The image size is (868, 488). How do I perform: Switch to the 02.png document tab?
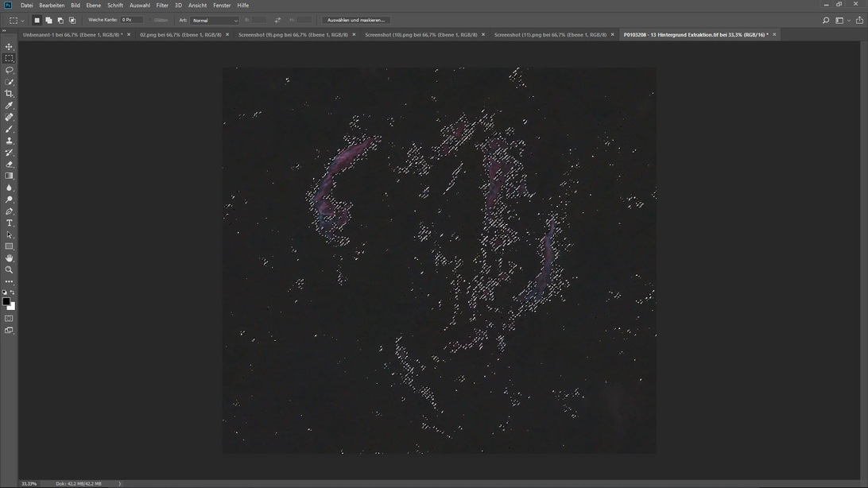(x=180, y=35)
